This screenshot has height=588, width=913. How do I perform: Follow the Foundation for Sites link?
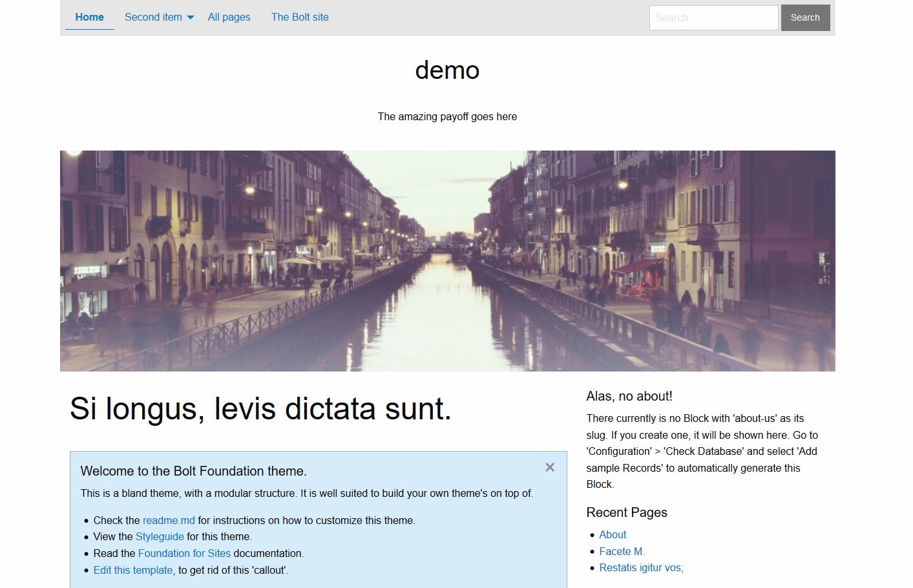coord(184,553)
